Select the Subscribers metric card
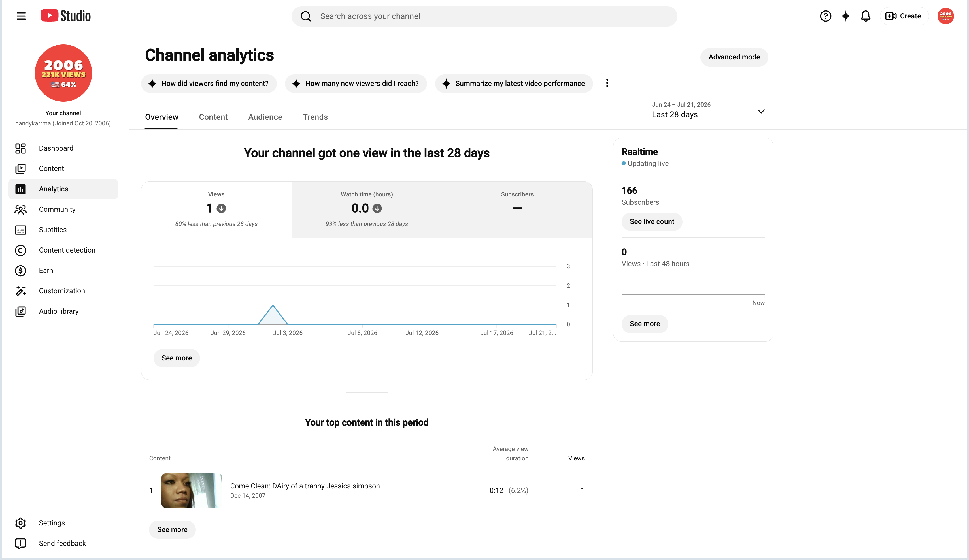The width and height of the screenshot is (969, 560). coord(517,210)
